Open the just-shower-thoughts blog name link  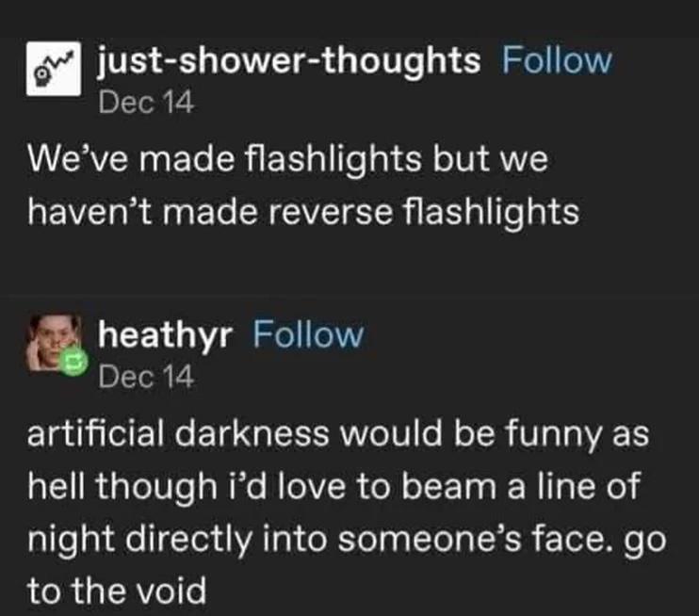coord(288,60)
